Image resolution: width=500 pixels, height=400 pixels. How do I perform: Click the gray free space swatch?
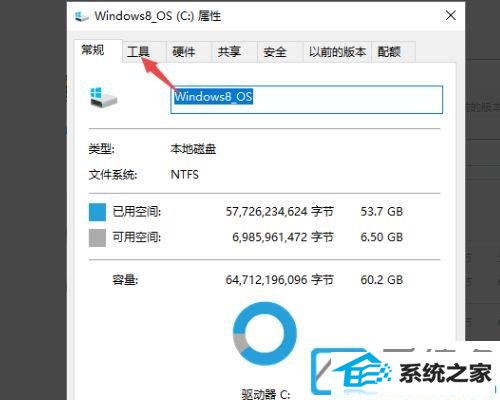point(97,238)
